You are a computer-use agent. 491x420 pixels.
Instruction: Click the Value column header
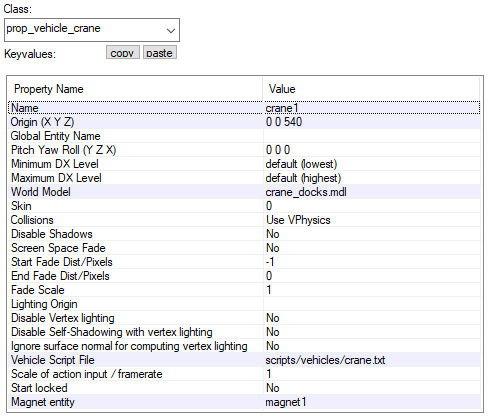tap(371, 89)
